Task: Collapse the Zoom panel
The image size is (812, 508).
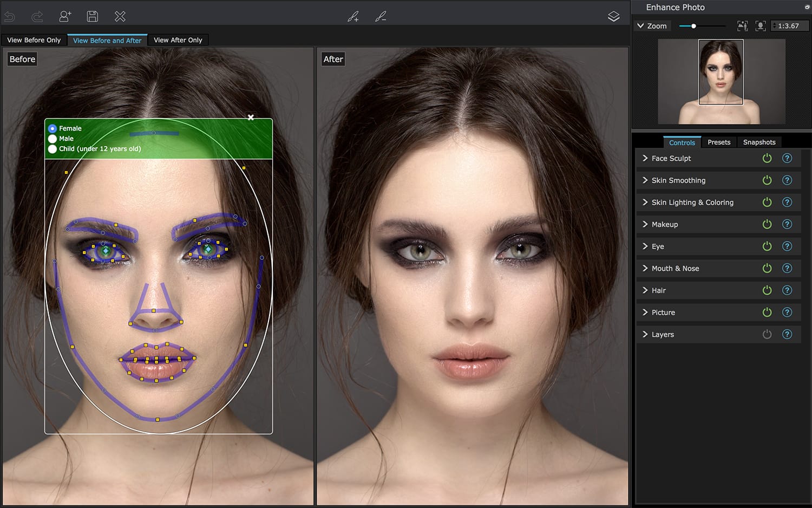Action: click(641, 25)
